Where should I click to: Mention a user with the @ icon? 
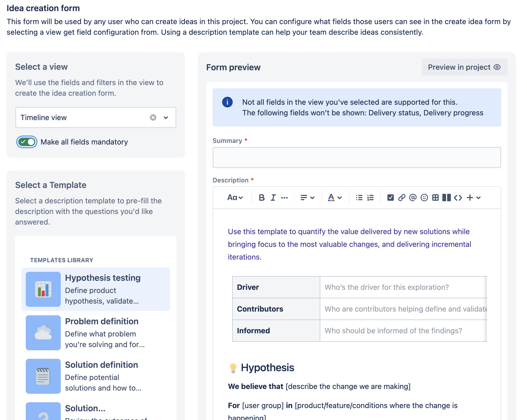(x=413, y=198)
